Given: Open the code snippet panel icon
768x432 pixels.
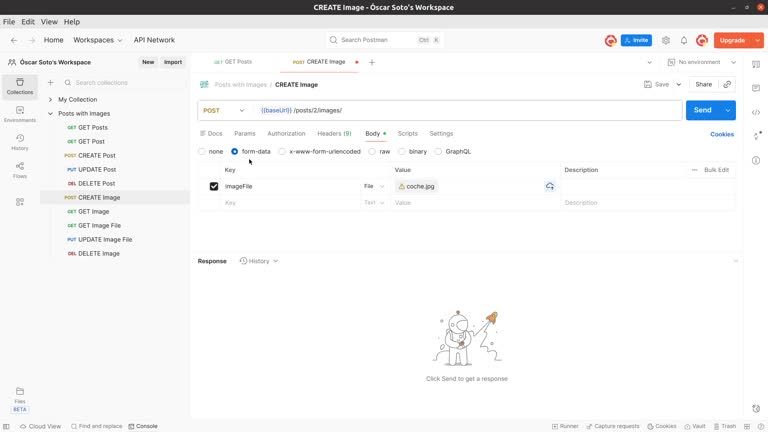Looking at the screenshot, I should tap(756, 112).
